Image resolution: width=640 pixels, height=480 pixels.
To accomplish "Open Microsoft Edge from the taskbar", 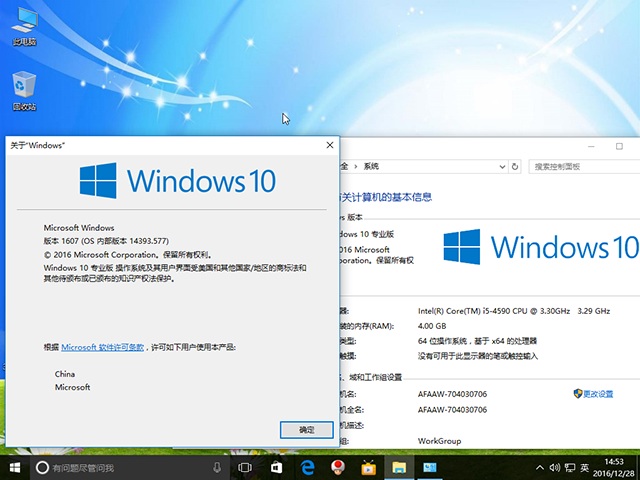I will pyautogui.click(x=309, y=467).
